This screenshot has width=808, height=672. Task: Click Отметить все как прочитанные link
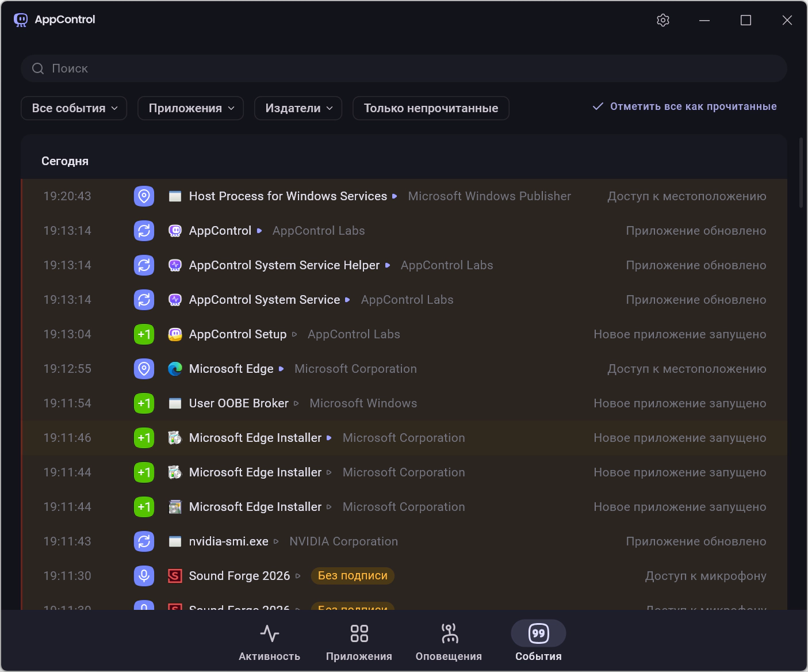[693, 106]
